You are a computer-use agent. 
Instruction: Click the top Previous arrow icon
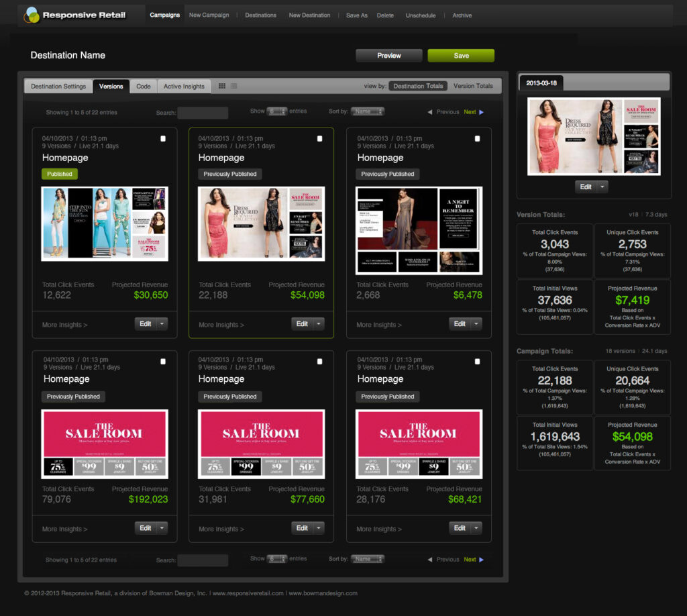tap(430, 112)
